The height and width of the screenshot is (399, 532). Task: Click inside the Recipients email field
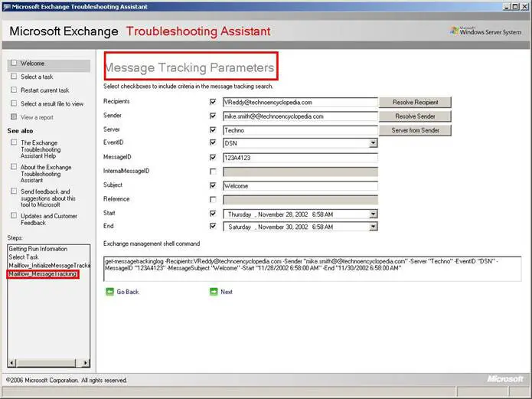click(x=300, y=102)
